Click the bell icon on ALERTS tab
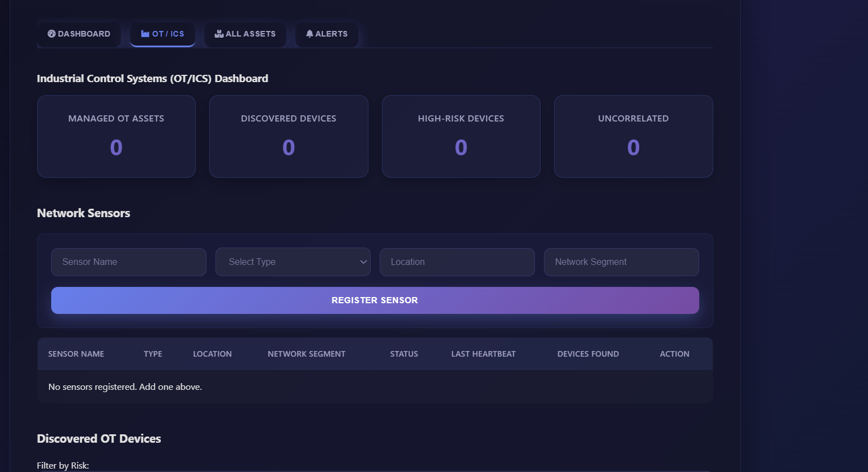Screen dimensions: 868x472 (309, 34)
